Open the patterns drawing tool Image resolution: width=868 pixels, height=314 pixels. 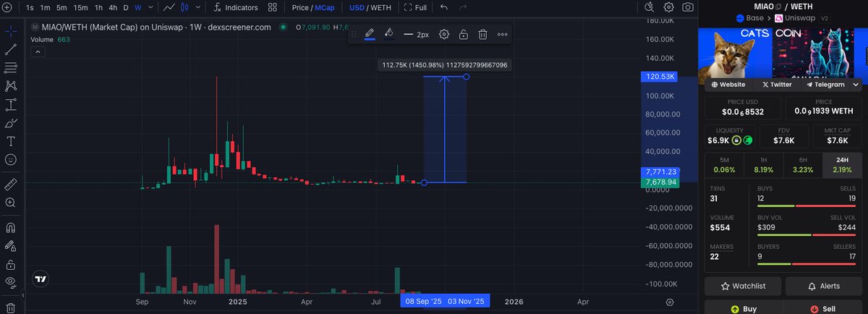pyautogui.click(x=11, y=86)
